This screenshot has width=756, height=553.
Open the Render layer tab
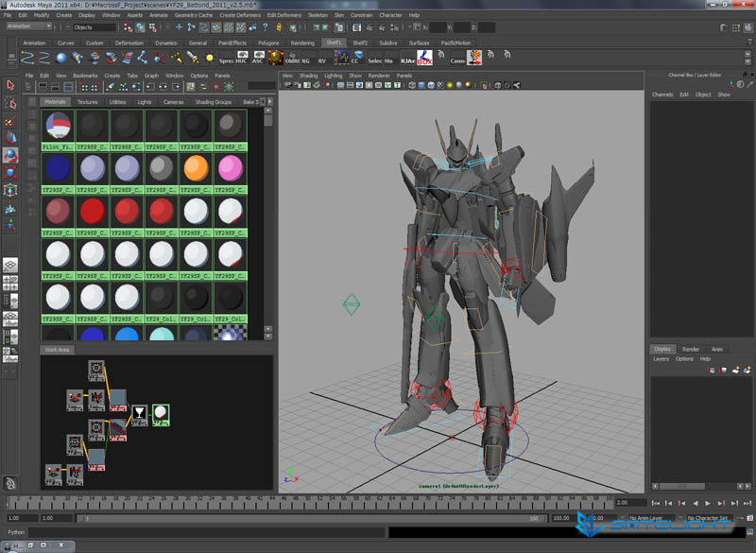click(x=691, y=349)
